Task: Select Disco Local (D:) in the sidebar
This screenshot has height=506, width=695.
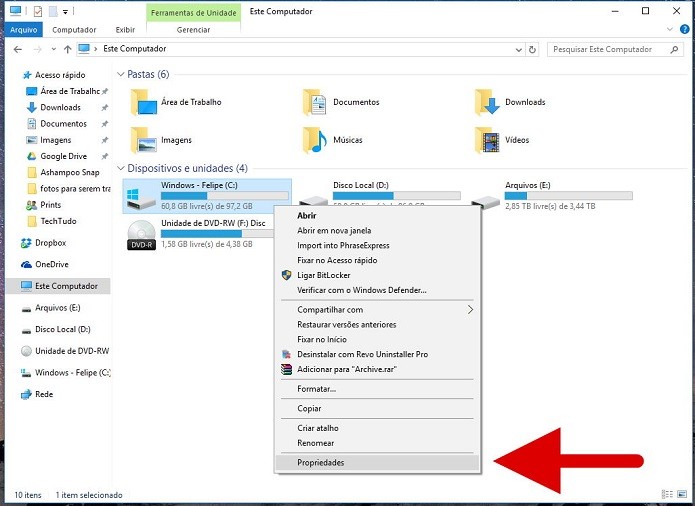Action: [56, 329]
